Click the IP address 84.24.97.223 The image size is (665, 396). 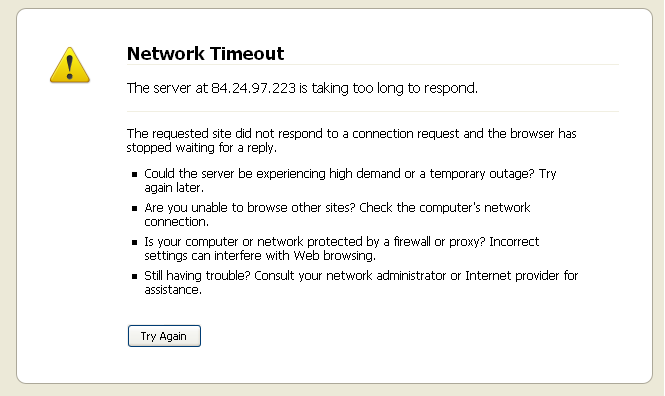coord(253,88)
